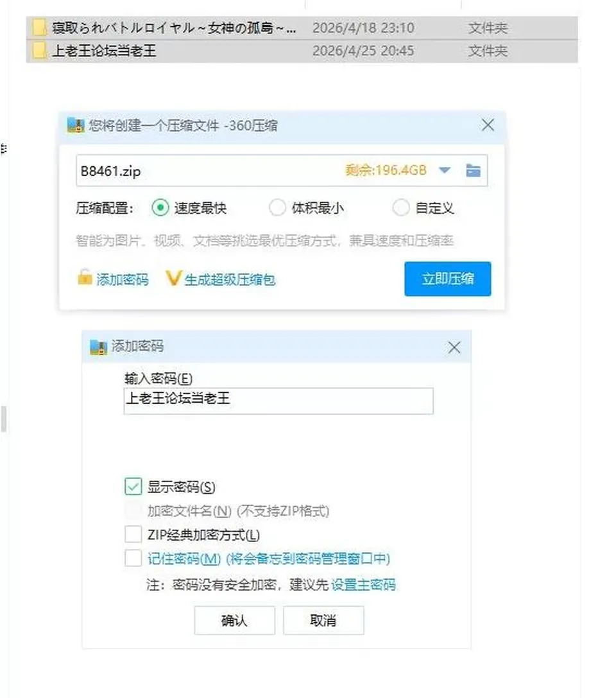Click the lock icon next to 添加密码

click(x=85, y=277)
